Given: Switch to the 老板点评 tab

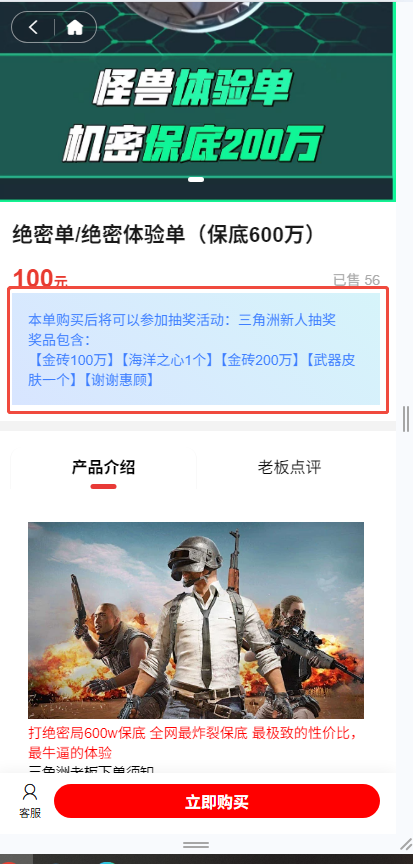Looking at the screenshot, I should coord(289,468).
